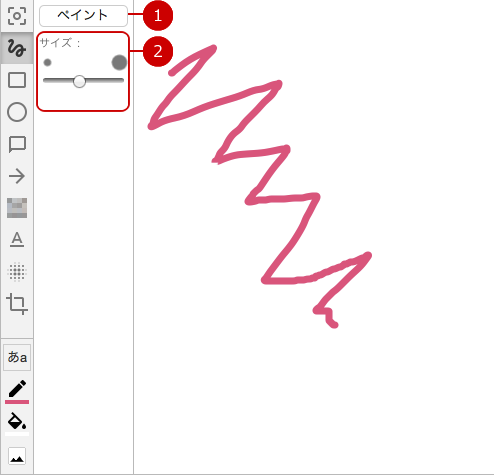494x476 pixels.
Task: Open the pencil stroke color picker
Action: coord(17,391)
